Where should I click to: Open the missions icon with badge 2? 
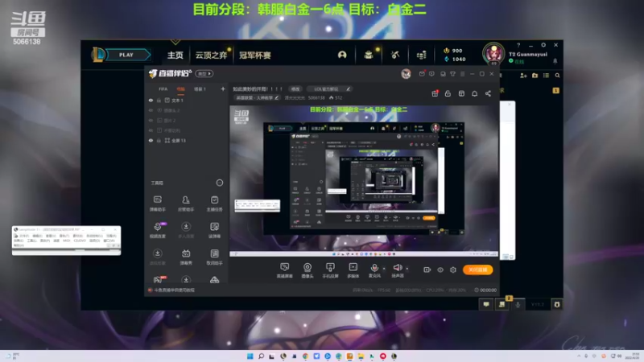tap(502, 304)
